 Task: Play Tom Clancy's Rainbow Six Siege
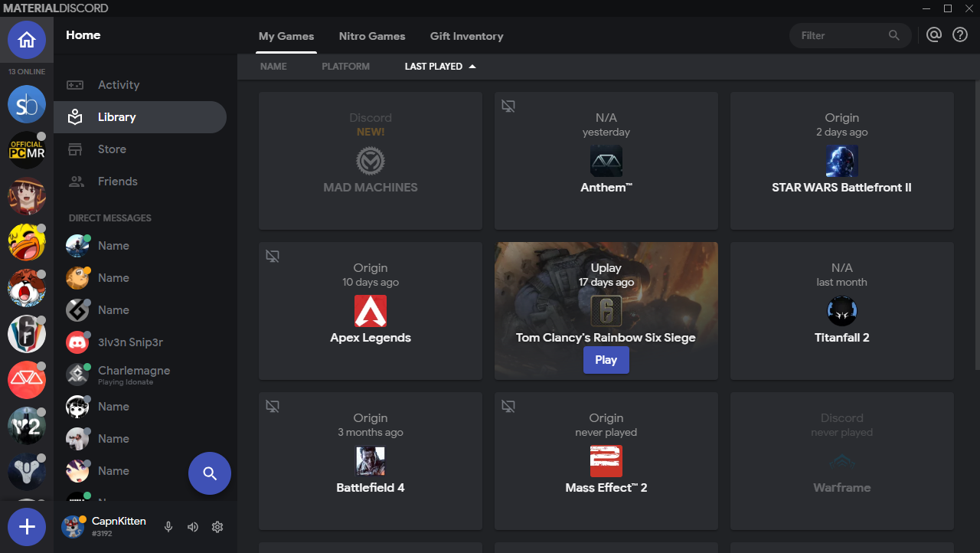[606, 359]
